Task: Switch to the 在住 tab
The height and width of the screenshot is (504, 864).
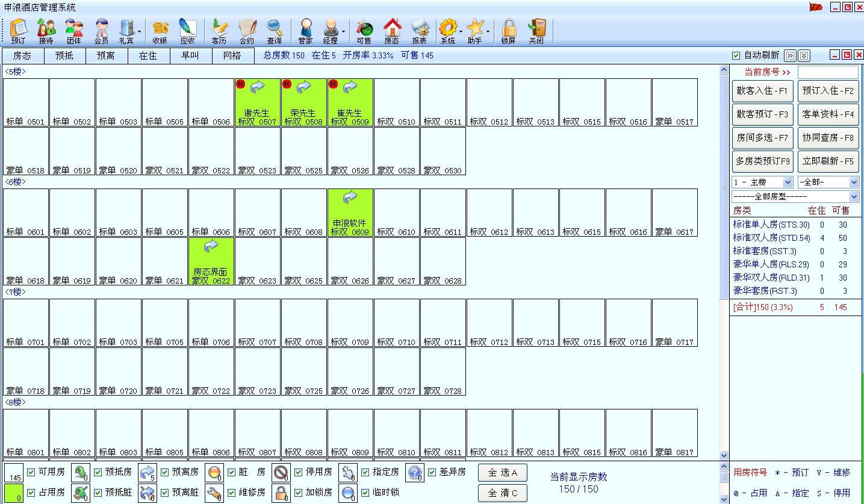Action: (148, 55)
